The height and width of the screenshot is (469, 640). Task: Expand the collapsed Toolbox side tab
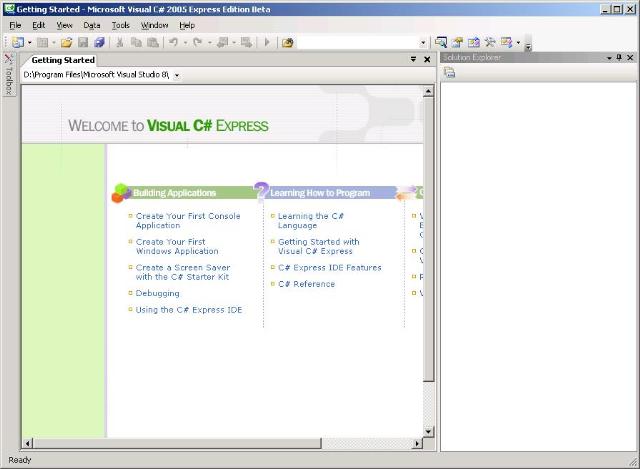[8, 75]
